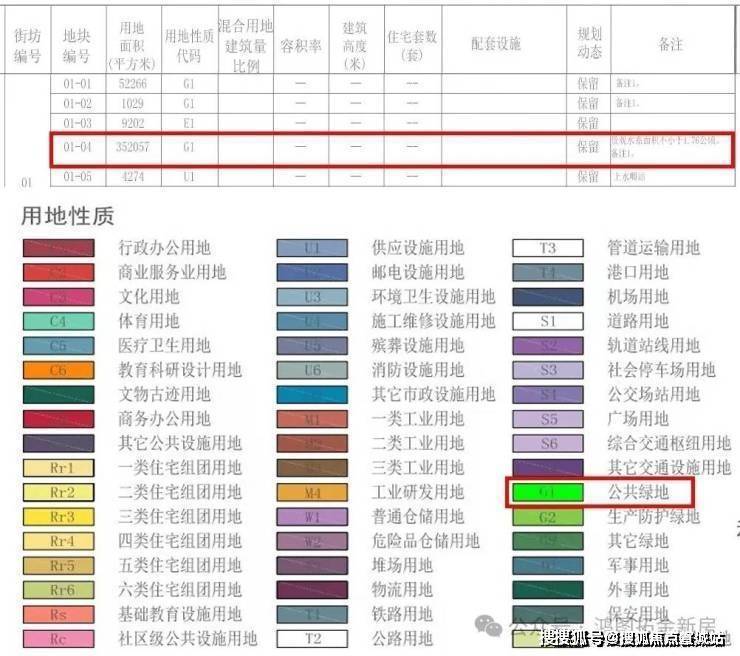Click the orange C6 swatch for 教育科研设计用地

(x=59, y=370)
